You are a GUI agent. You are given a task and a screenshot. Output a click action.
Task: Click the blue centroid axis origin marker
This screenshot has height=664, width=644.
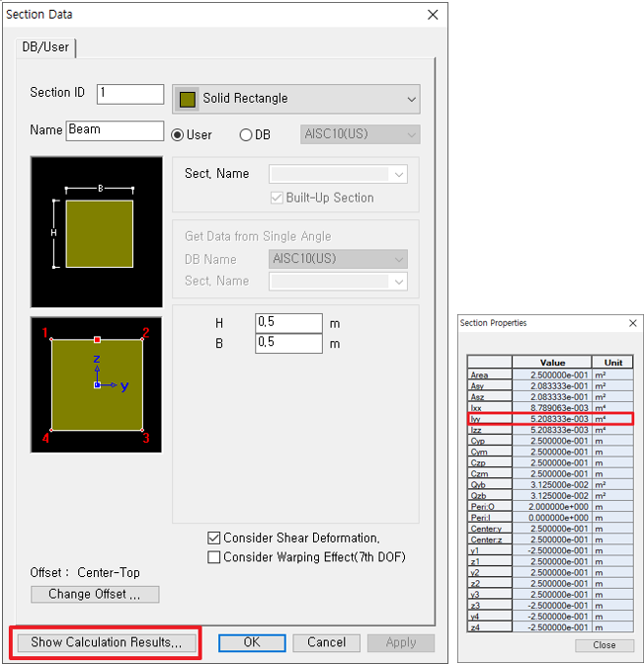[x=97, y=384]
